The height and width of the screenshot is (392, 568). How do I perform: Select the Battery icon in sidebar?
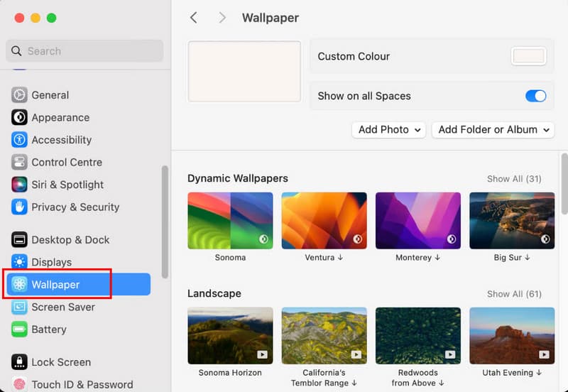tap(19, 330)
